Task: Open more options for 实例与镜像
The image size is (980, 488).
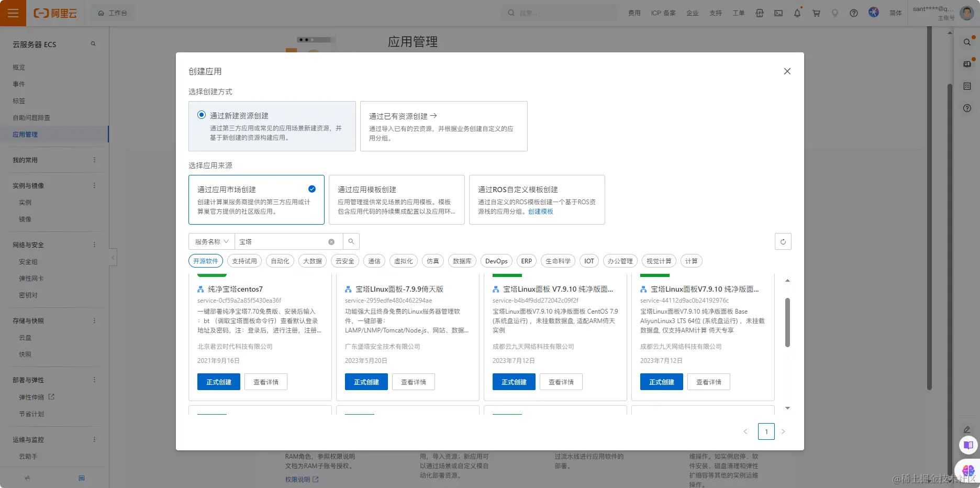Action: coord(94,185)
